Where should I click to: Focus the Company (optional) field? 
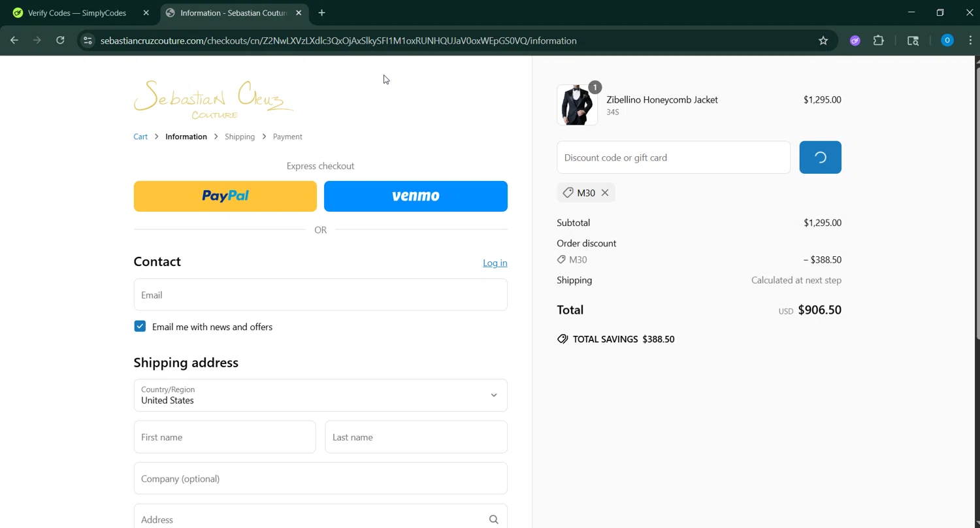320,478
